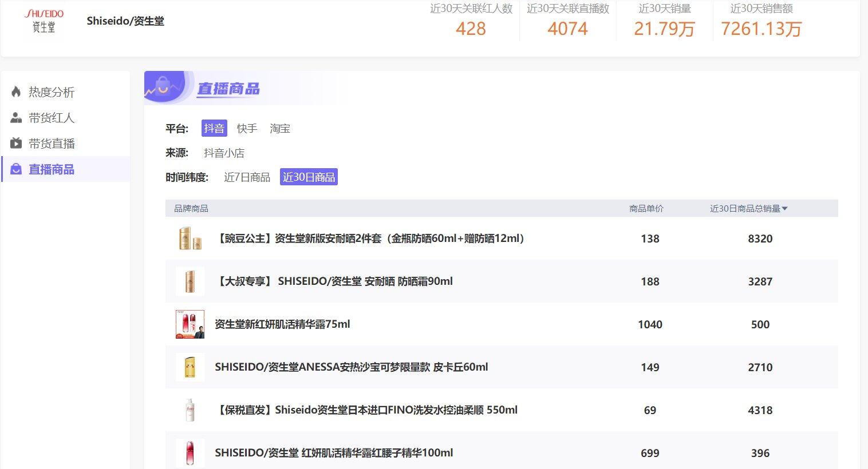Viewport: 868px width, 469px height.
Task: Open 红妍肌活精华露红腰子精华100ml link
Action: pos(334,453)
